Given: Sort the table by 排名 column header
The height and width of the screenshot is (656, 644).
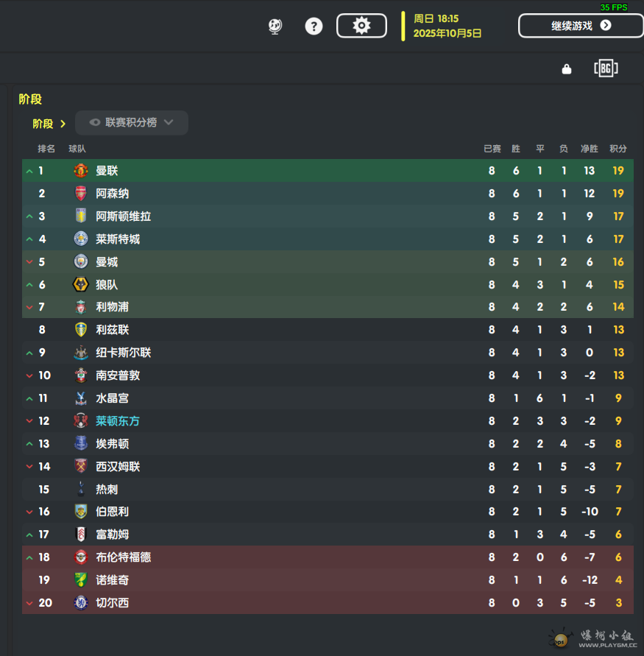Looking at the screenshot, I should 46,149.
